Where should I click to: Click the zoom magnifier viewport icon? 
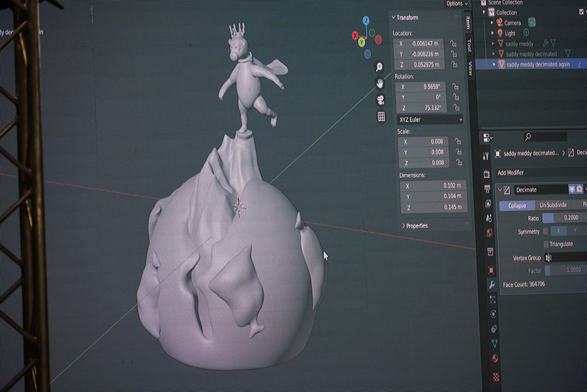click(379, 67)
